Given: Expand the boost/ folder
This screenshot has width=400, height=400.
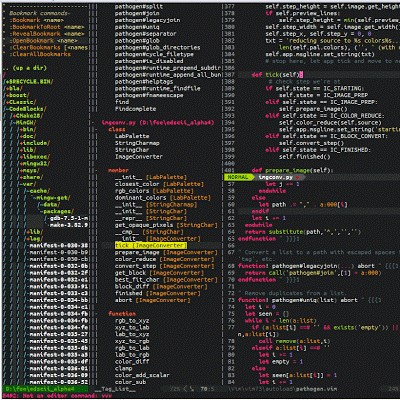Looking at the screenshot, I should coord(17,95).
